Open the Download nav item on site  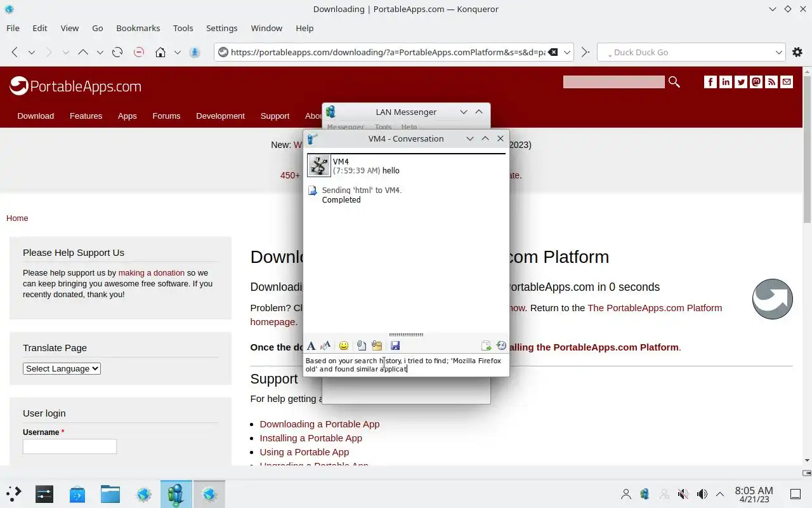tap(36, 116)
